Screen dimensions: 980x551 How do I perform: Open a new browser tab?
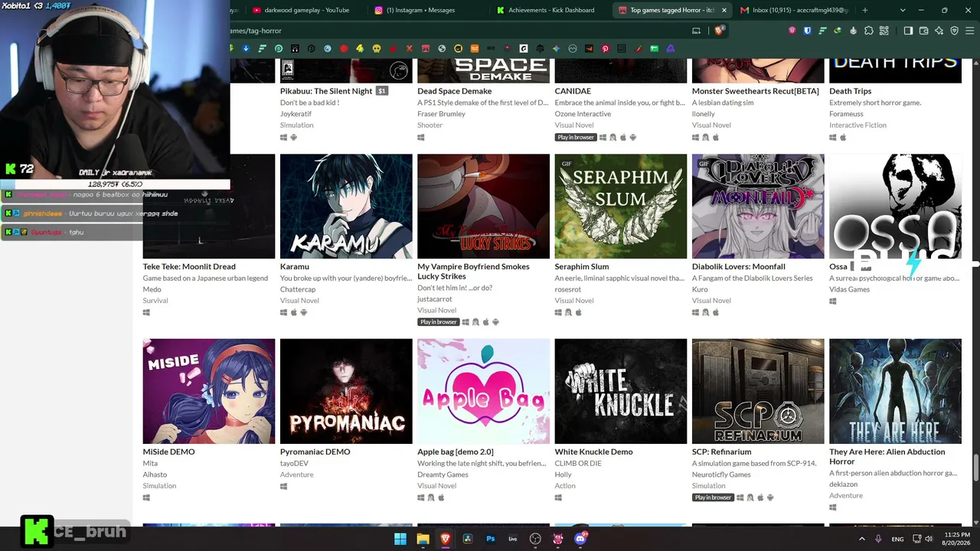865,10
